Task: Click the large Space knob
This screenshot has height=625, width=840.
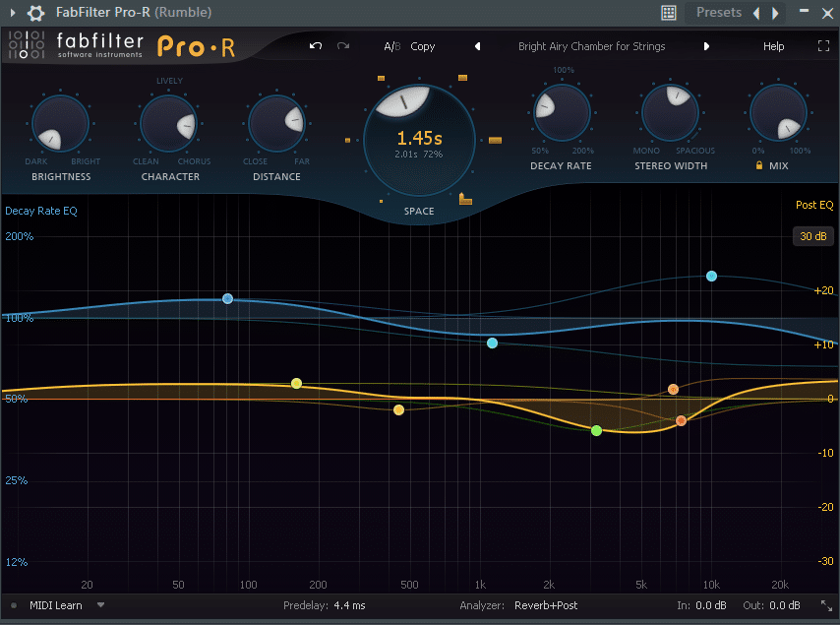Action: 419,141
